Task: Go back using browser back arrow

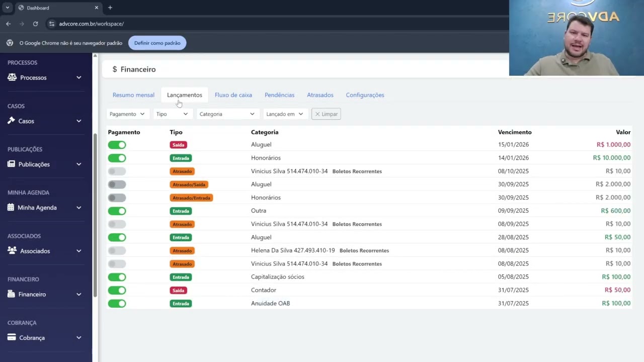Action: 8,24
